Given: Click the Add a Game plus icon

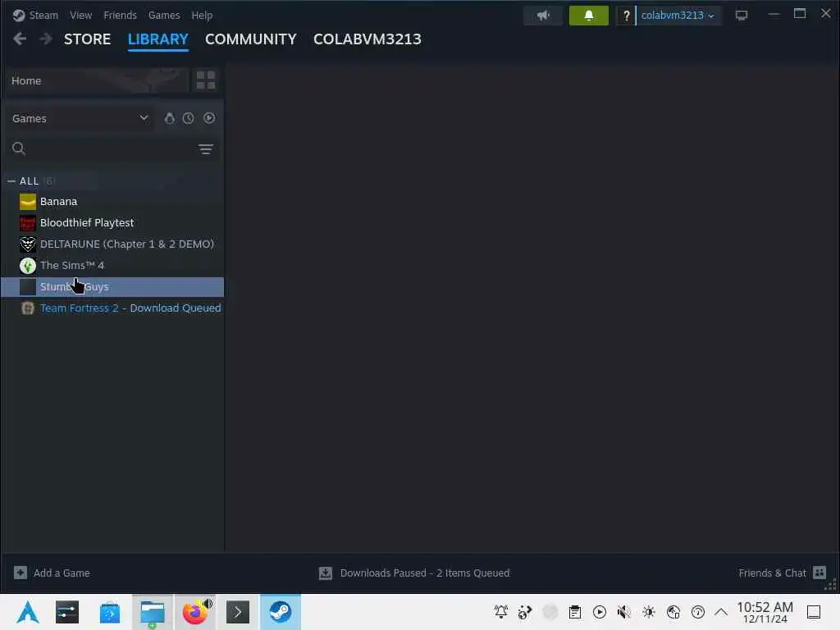Looking at the screenshot, I should [x=21, y=573].
